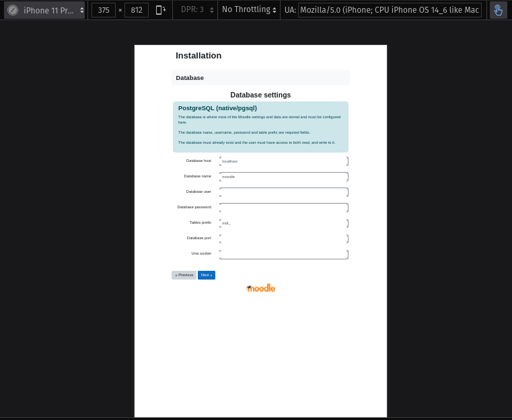Focus the Unix socket field
The width and height of the screenshot is (512, 420).
284,254
